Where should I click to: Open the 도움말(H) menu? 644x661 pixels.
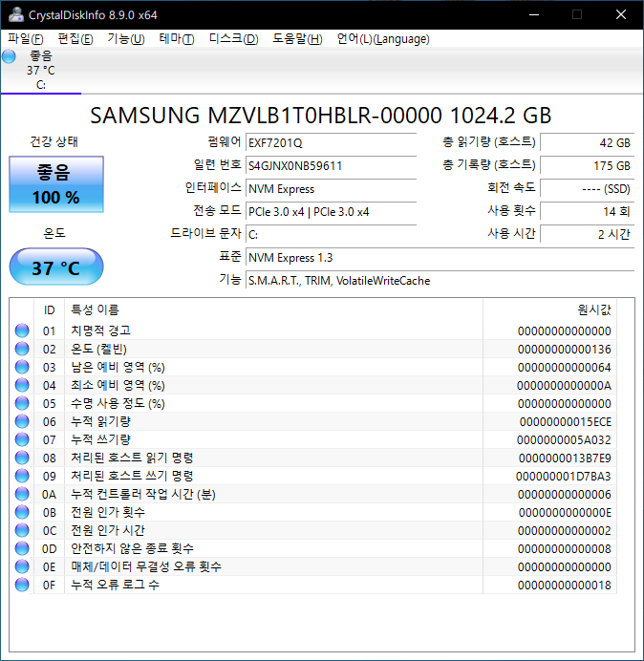(297, 39)
